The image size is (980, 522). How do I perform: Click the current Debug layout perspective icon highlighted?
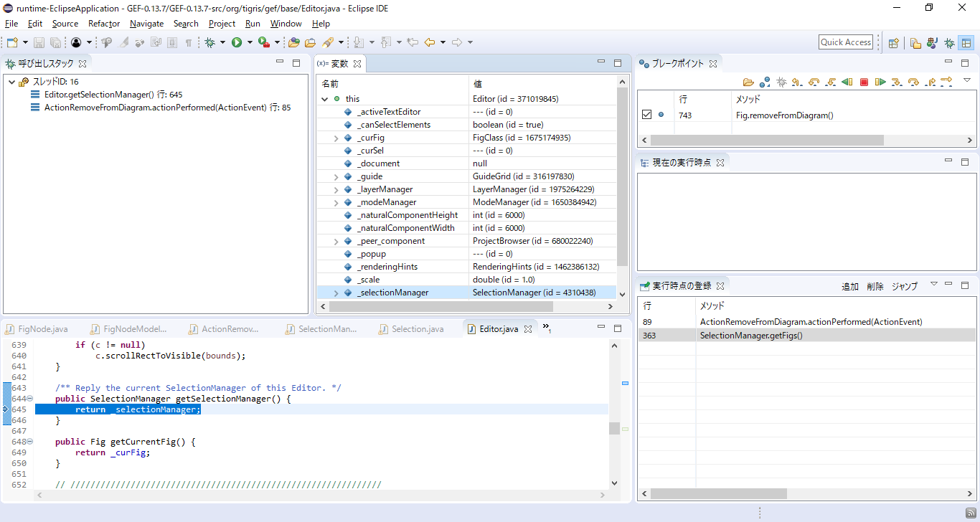[966, 42]
